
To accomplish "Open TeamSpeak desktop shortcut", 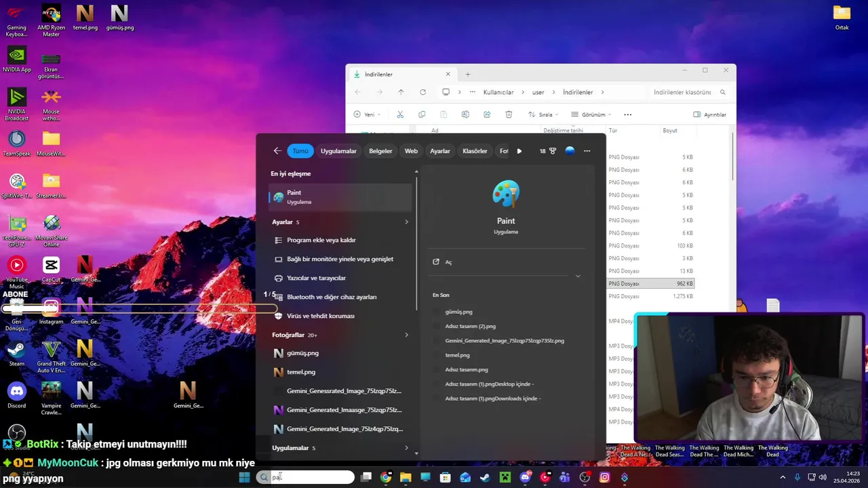I will 17,143.
